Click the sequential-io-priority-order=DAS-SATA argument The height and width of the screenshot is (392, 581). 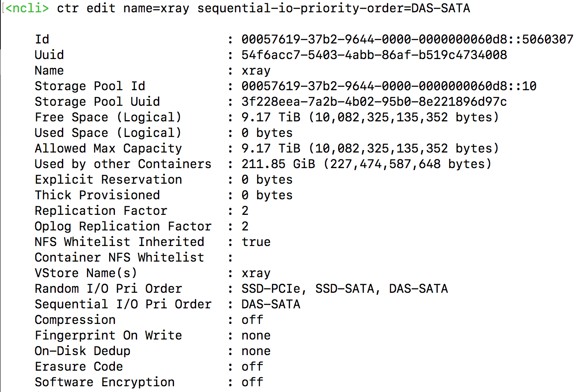coord(334,8)
